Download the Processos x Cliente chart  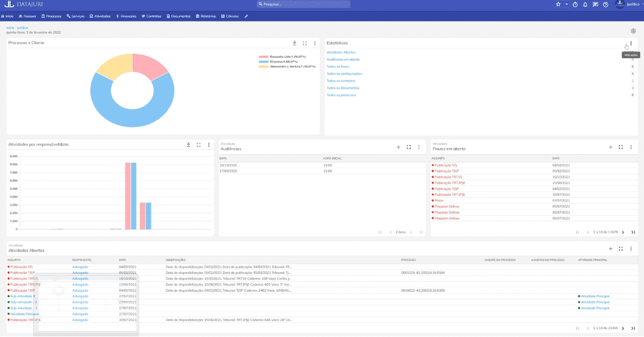point(294,43)
